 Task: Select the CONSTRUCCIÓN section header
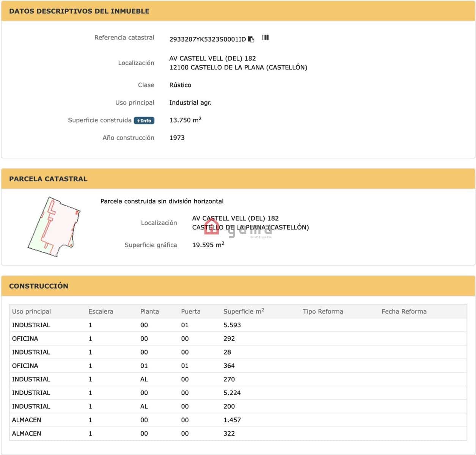238,286
